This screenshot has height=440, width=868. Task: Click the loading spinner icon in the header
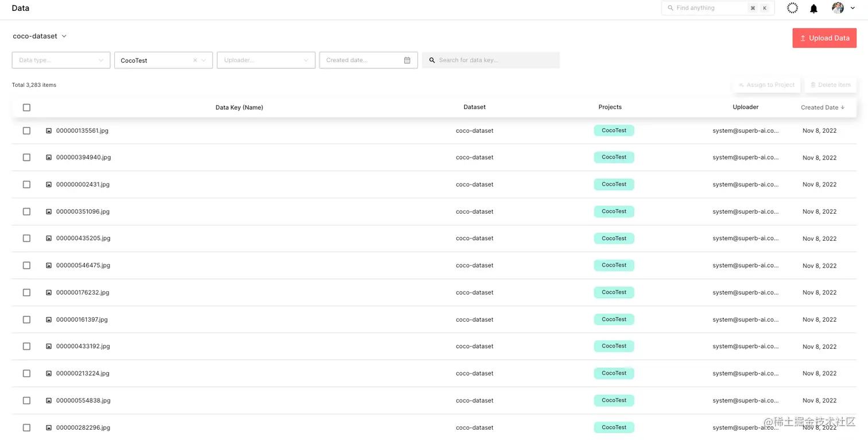[x=792, y=8]
